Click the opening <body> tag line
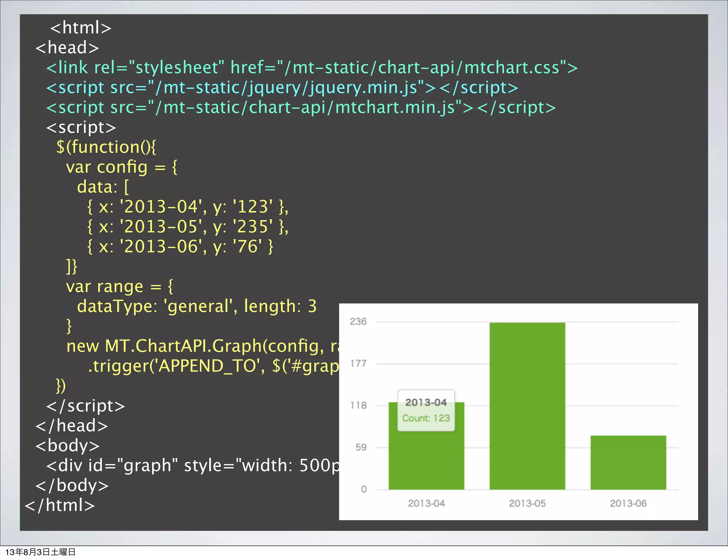 (68, 446)
